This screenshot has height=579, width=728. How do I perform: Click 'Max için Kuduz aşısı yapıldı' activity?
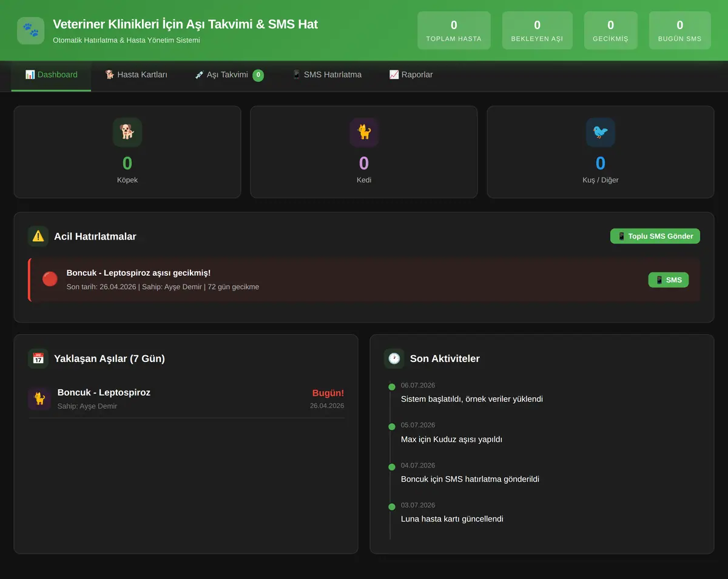(451, 439)
